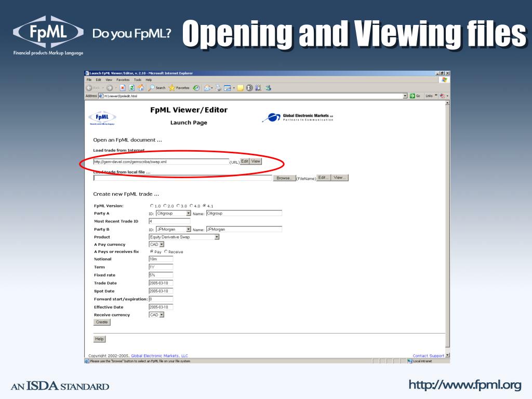Click the FpML logo on the Launch Page

pyautogui.click(x=102, y=118)
